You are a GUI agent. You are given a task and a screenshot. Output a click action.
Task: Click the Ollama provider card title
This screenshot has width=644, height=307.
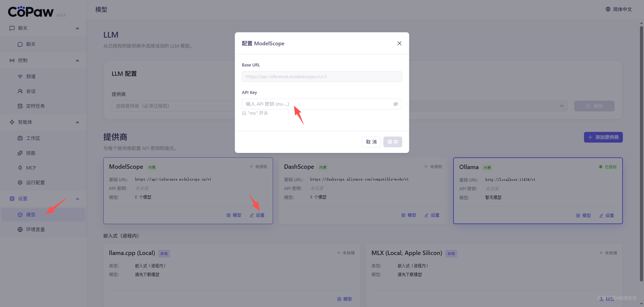[469, 167]
